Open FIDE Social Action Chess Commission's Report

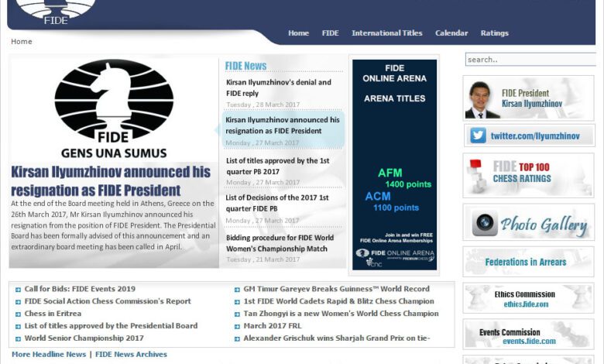click(x=108, y=301)
